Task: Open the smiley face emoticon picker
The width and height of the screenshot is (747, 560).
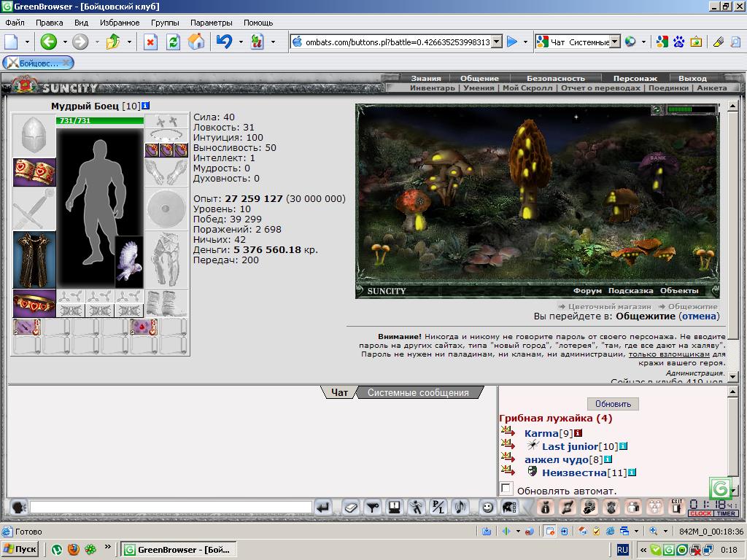Action: click(x=487, y=507)
